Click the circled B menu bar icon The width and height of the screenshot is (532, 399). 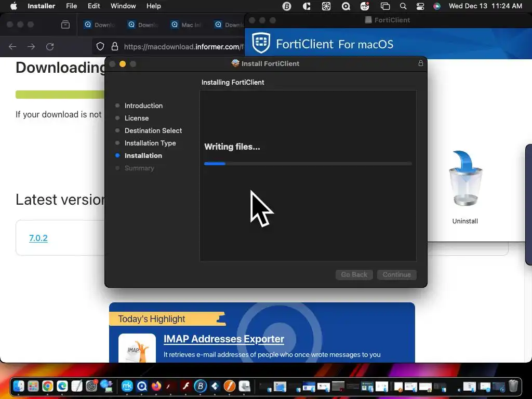click(287, 6)
